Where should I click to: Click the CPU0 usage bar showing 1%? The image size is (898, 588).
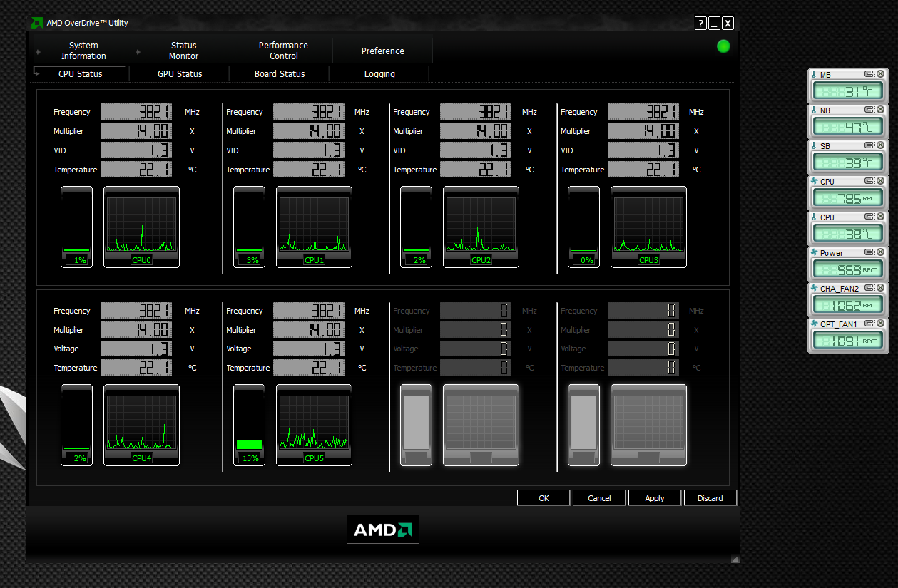point(76,227)
